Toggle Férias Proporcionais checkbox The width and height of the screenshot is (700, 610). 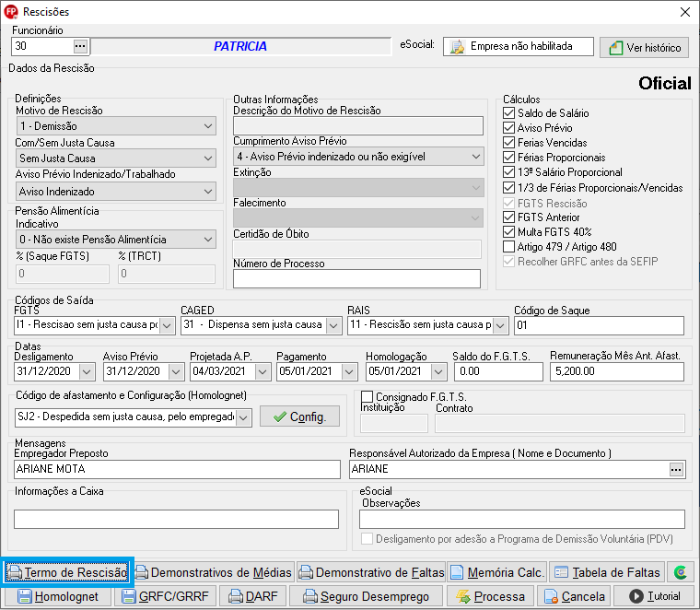coord(509,158)
